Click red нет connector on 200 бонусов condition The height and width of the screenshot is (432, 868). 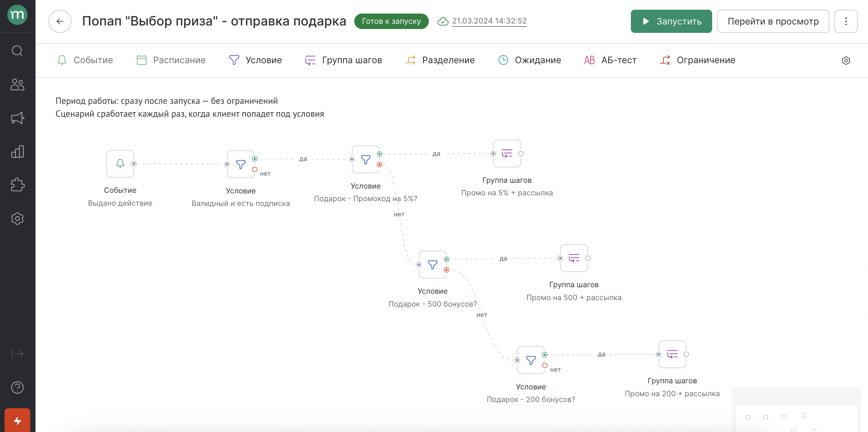545,365
